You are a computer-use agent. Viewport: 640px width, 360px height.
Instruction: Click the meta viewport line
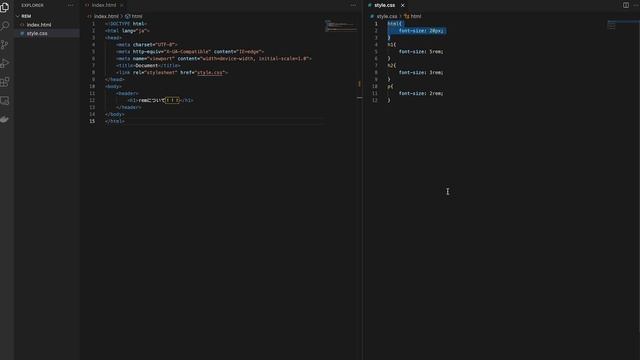click(213, 58)
